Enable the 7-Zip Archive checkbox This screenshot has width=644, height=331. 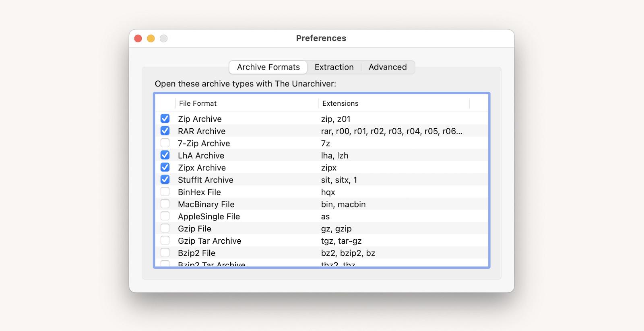(165, 143)
